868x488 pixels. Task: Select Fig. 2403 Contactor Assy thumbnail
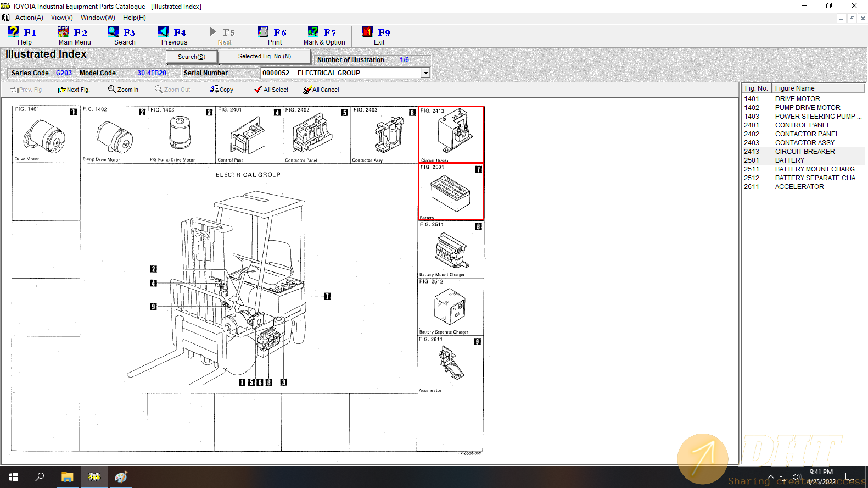tap(384, 135)
